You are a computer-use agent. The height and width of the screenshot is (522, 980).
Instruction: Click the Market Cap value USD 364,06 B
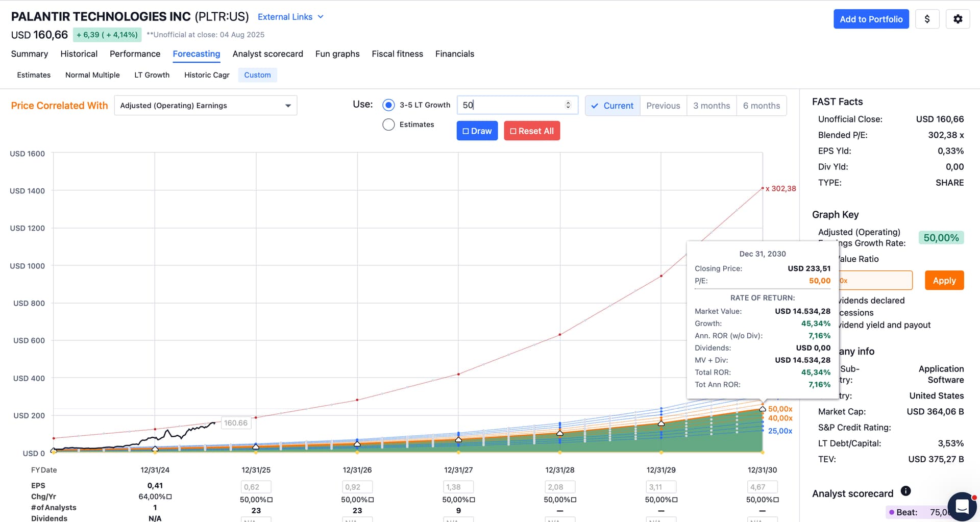coord(935,411)
